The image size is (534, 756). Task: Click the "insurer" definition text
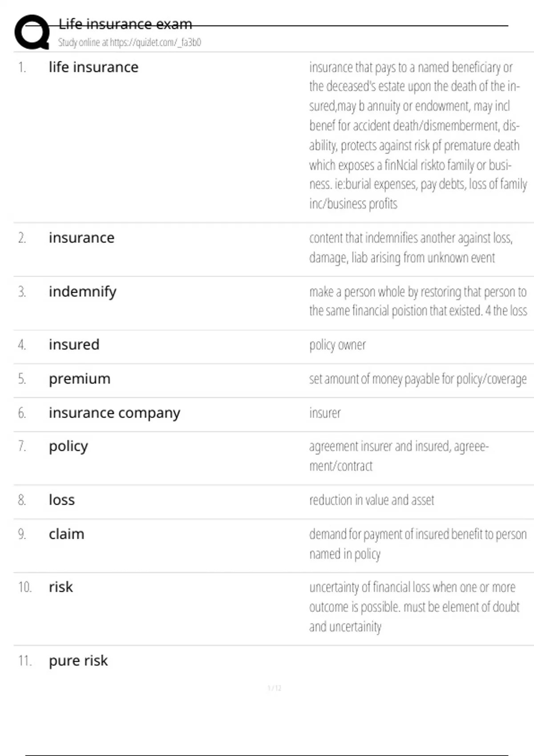coord(325,413)
